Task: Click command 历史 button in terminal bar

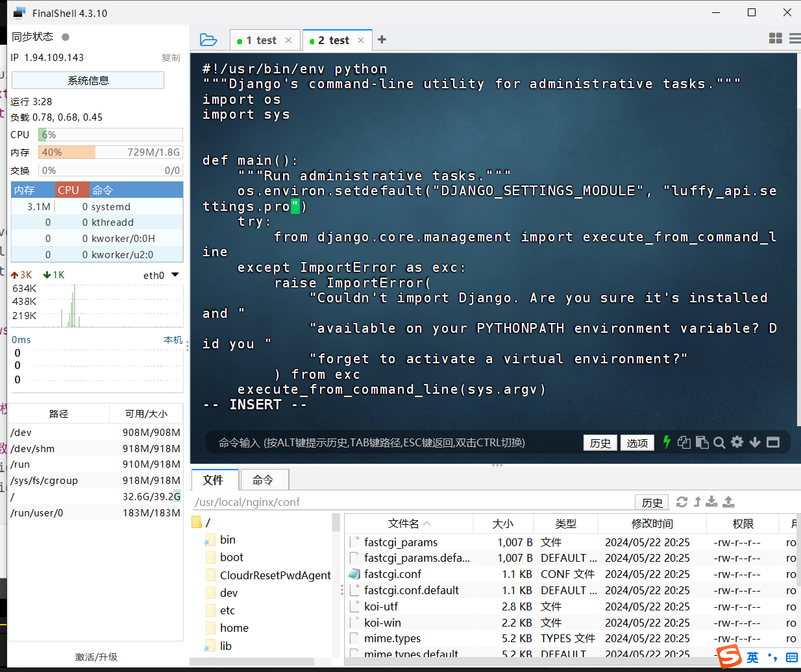Action: [600, 443]
